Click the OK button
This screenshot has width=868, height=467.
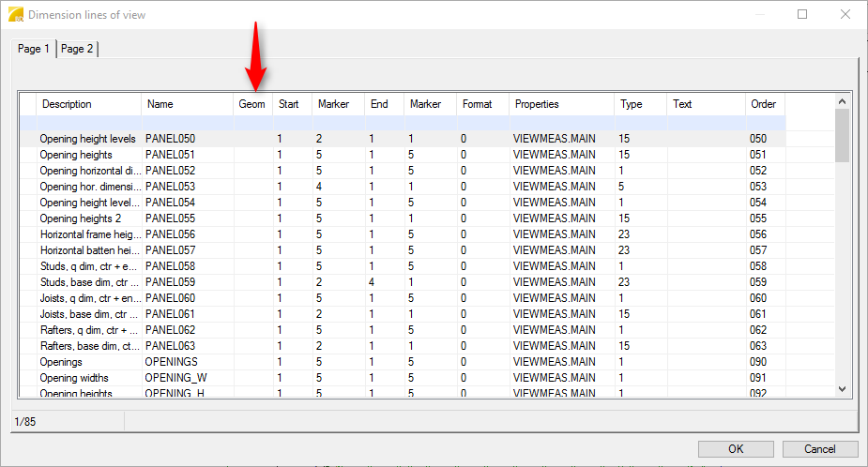pos(736,448)
